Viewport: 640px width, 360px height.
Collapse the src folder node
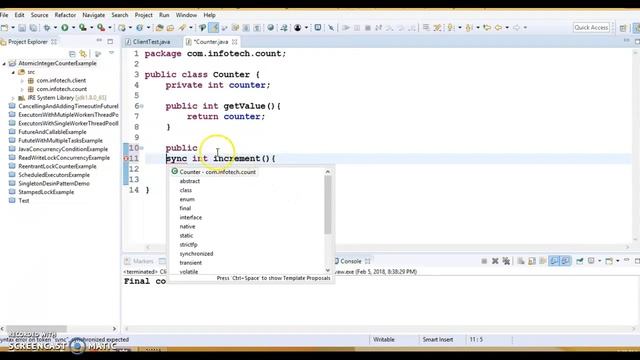(x=13, y=72)
